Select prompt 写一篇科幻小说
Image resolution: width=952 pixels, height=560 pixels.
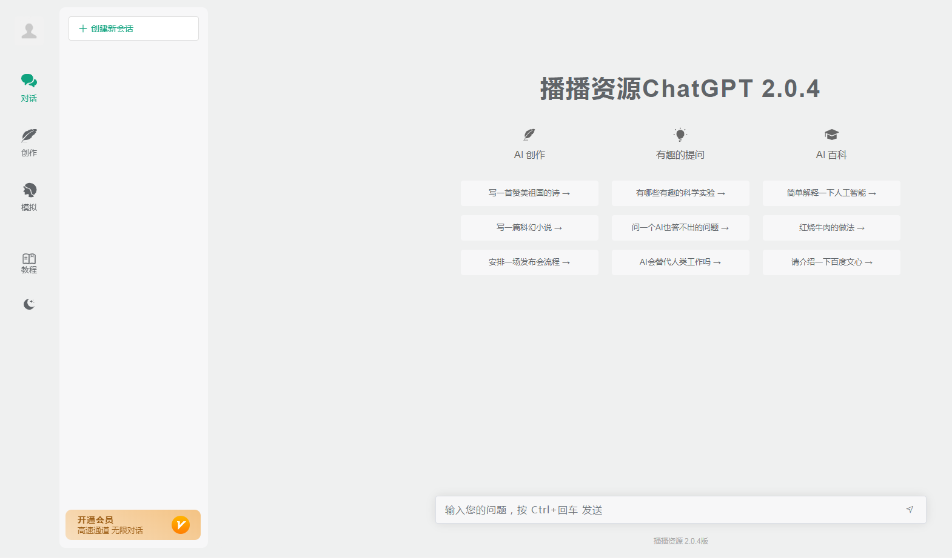pos(529,228)
